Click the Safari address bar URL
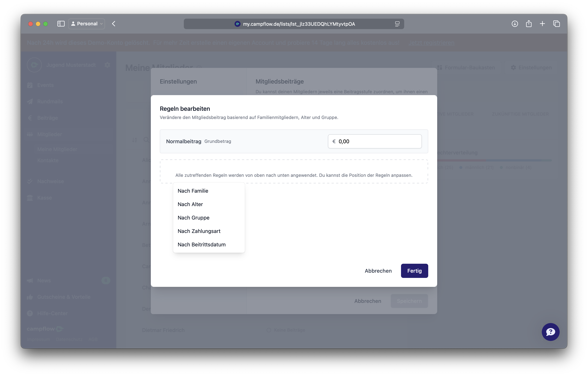Screen dimensions: 588x376 pos(299,24)
